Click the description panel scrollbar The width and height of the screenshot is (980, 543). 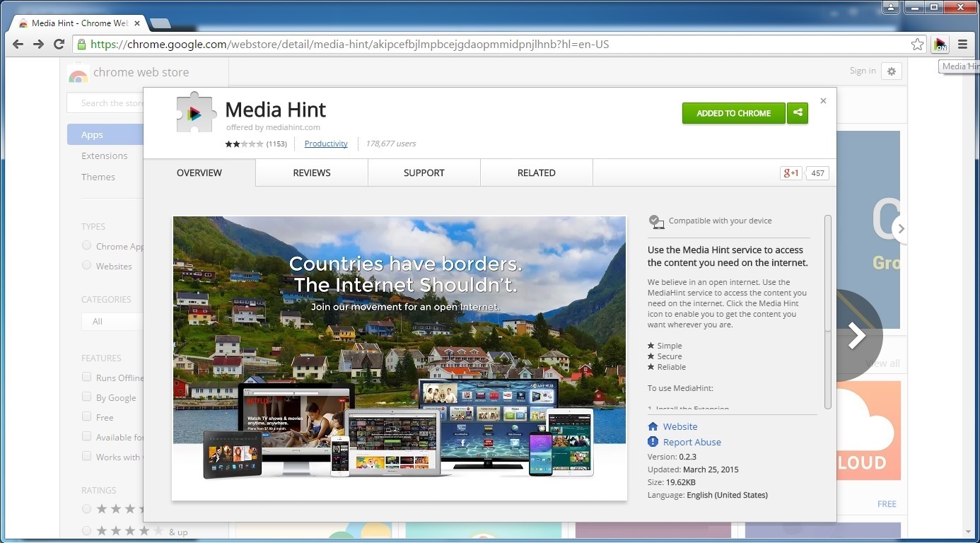tap(828, 311)
